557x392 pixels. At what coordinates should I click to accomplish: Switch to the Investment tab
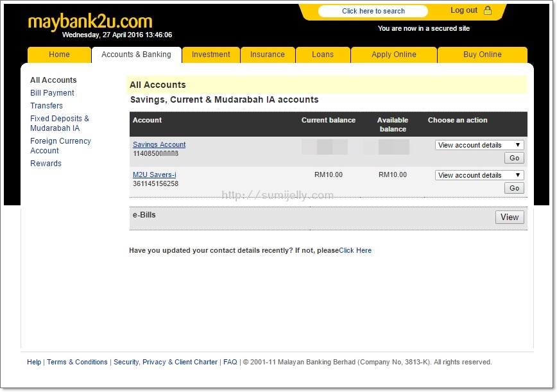pos(211,55)
